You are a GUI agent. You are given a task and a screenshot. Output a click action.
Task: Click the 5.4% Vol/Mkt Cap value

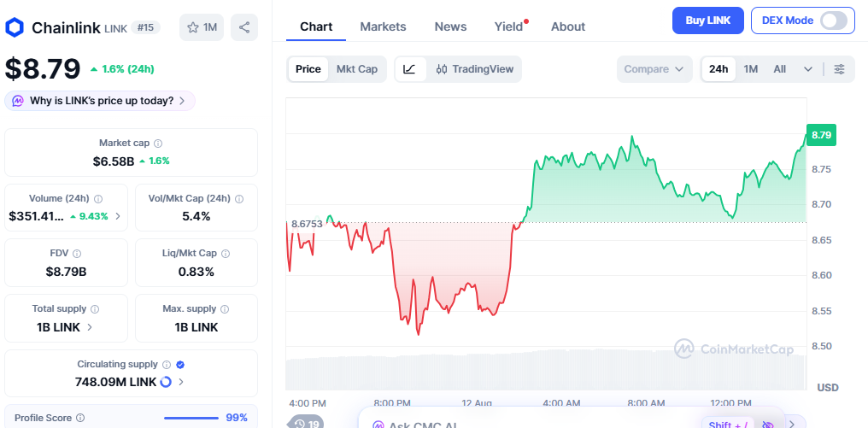196,216
